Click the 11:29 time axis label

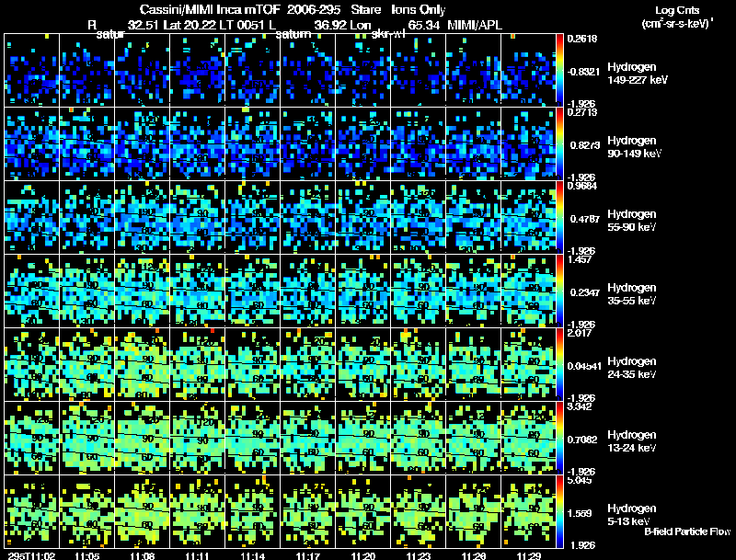(528, 555)
